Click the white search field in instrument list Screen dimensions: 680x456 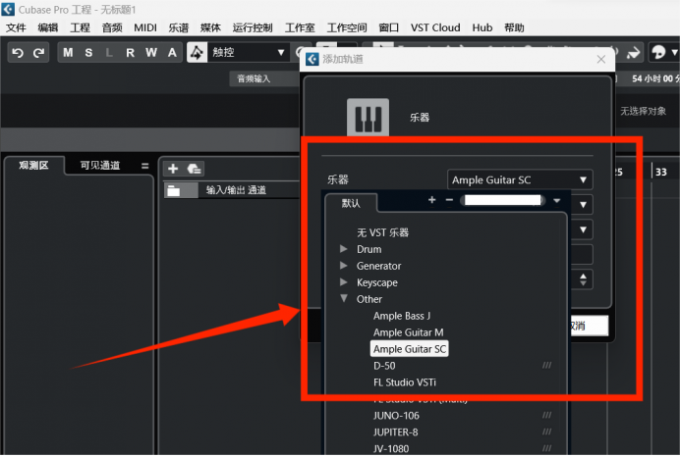(503, 200)
